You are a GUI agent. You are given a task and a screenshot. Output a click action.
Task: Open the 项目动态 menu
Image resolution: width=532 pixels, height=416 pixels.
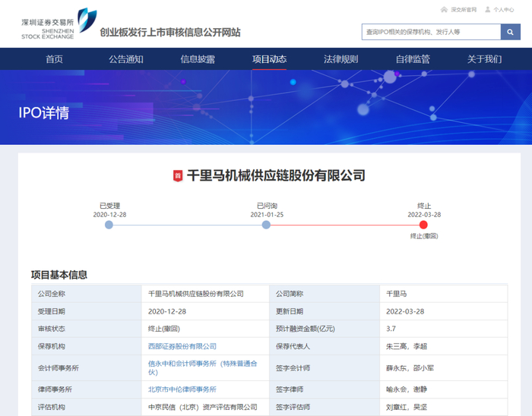pyautogui.click(x=269, y=59)
